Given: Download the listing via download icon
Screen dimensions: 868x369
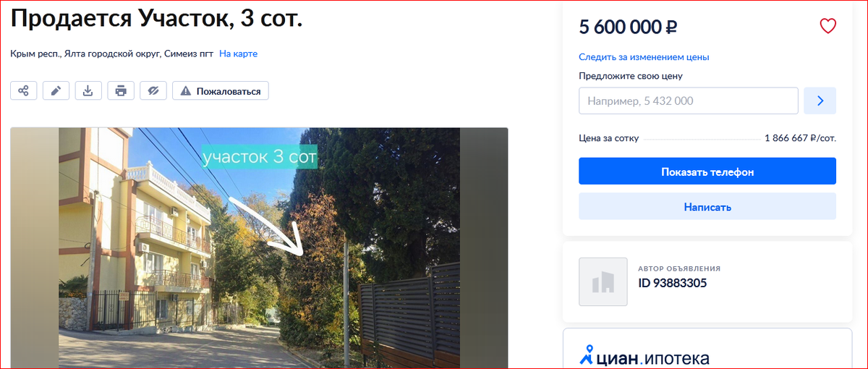Looking at the screenshot, I should pyautogui.click(x=88, y=91).
